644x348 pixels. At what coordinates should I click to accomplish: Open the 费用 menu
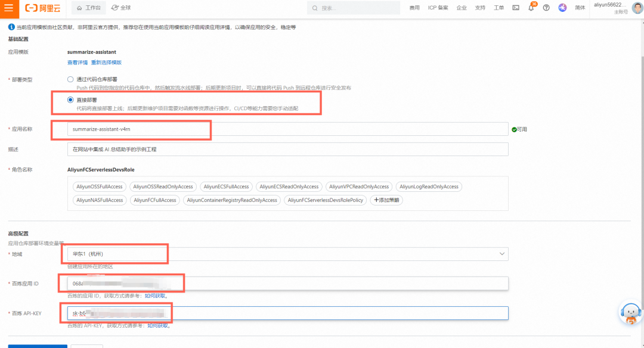414,8
